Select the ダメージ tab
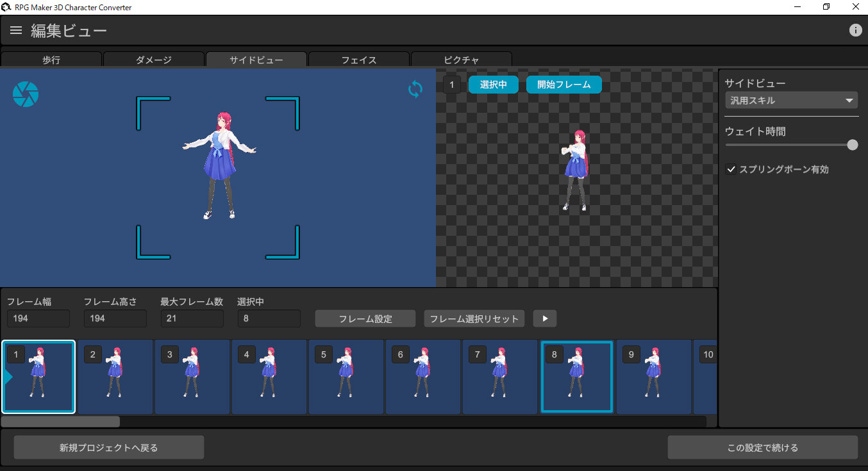This screenshot has height=471, width=868. tap(154, 59)
